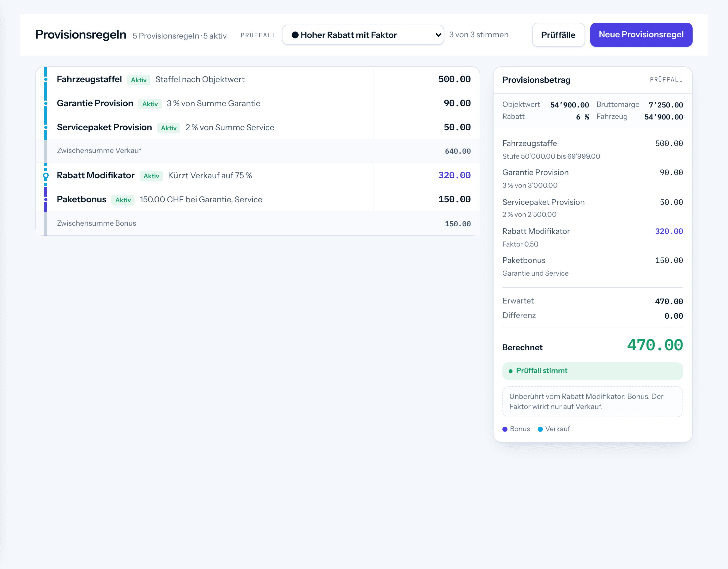Screen dimensions: 728x569
Task: Click the Zwischensumme Verkauf row
Action: (258, 151)
